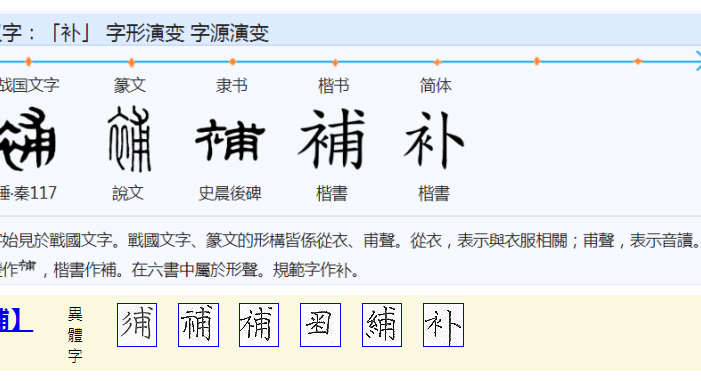Open the first variant character box

(x=137, y=325)
